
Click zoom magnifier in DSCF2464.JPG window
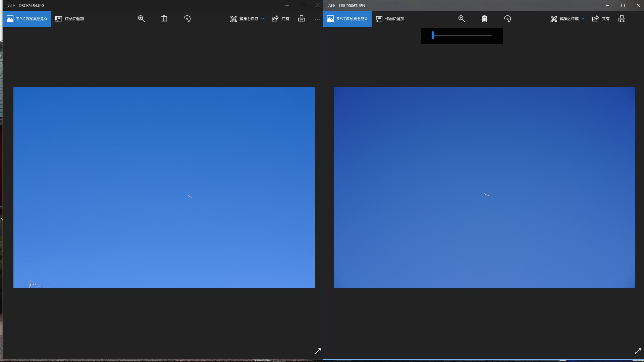pos(142,19)
